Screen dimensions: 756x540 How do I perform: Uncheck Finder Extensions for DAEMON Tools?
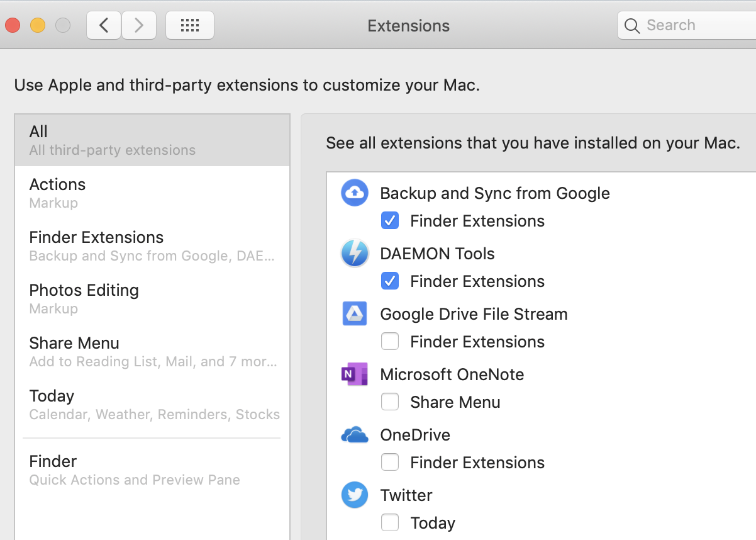coord(390,281)
